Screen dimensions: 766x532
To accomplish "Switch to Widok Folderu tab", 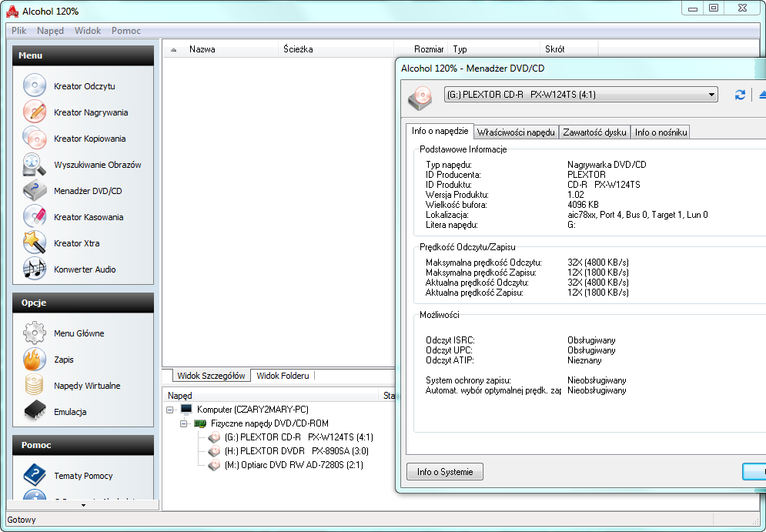I will point(283,376).
